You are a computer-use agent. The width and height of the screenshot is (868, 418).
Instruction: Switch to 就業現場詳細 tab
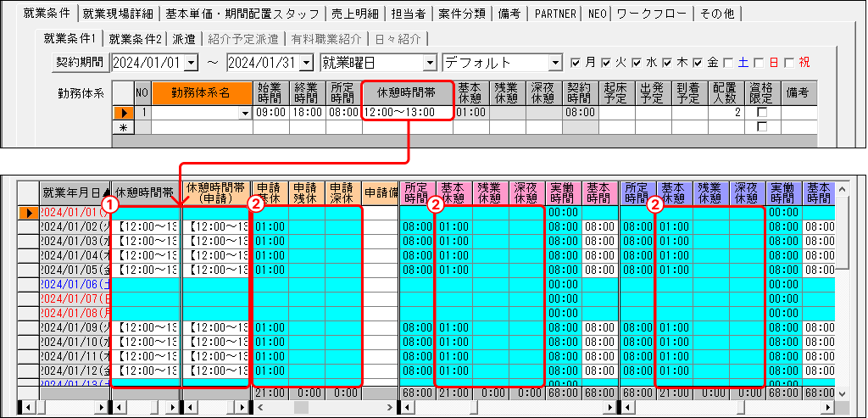coord(119,14)
